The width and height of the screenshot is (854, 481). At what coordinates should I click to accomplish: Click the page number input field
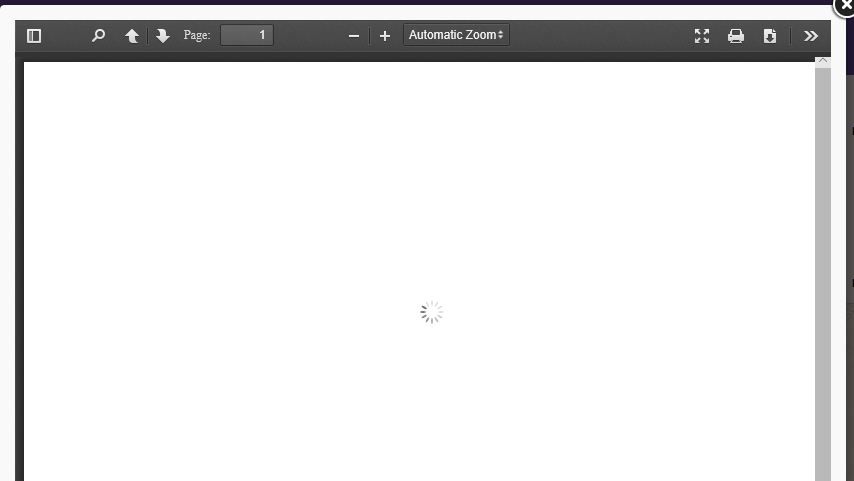247,35
